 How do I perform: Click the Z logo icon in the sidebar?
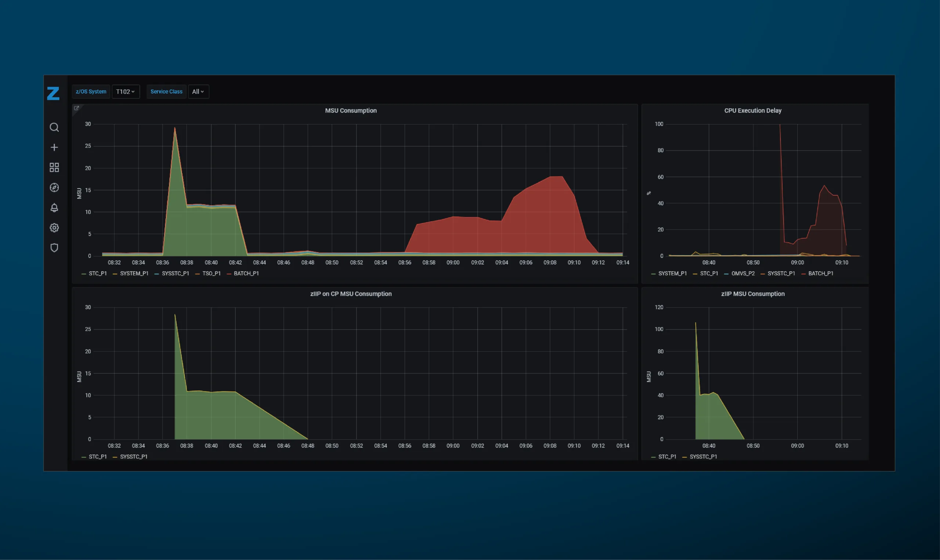tap(53, 93)
